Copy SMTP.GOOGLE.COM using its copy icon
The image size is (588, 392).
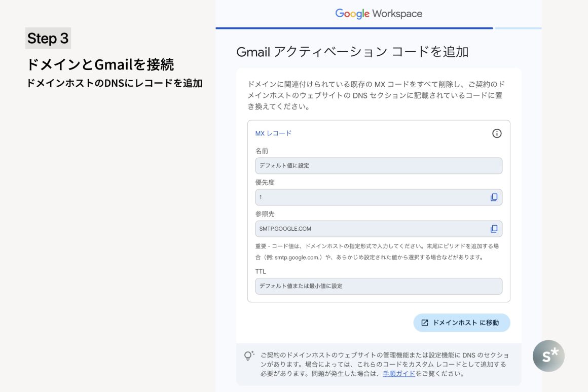(x=494, y=229)
